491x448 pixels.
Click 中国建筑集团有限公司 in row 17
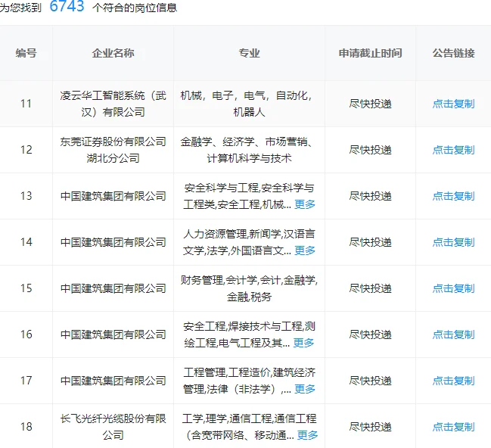tap(113, 381)
